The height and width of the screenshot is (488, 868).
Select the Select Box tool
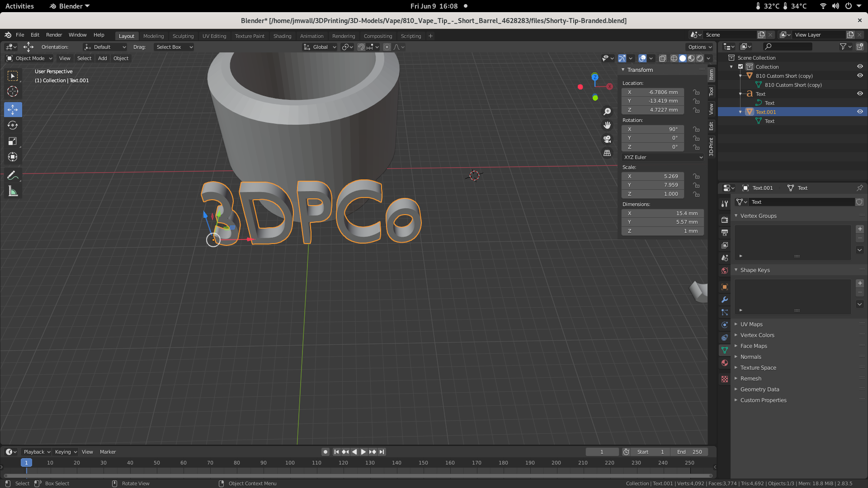[13, 75]
